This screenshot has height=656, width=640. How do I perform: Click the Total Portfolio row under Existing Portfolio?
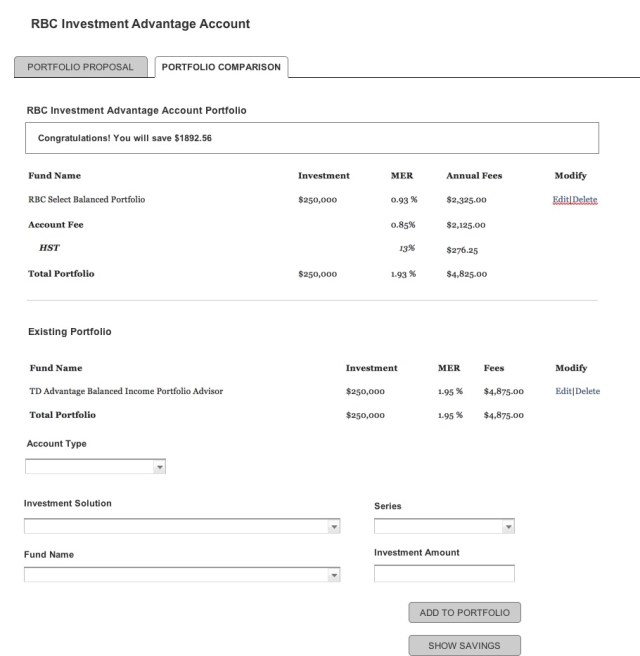[63, 414]
